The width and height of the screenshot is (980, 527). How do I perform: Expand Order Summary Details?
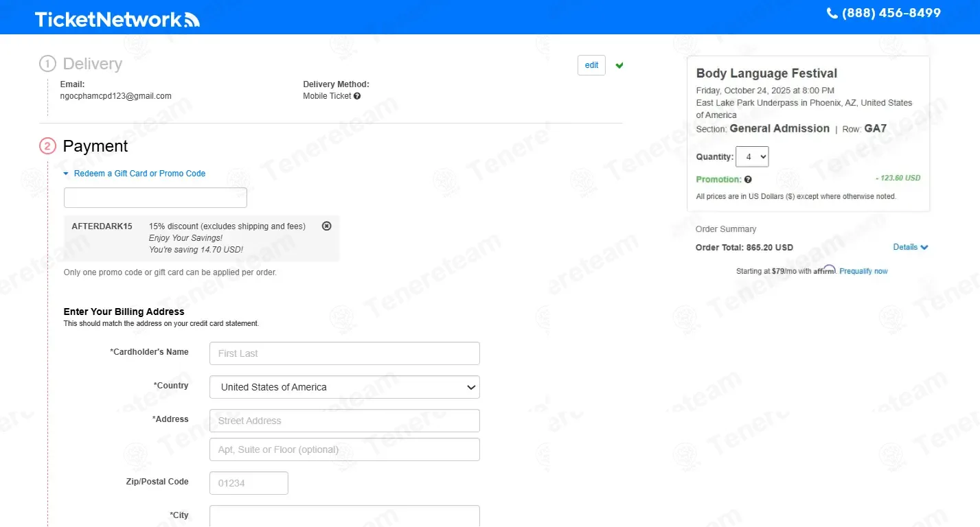click(911, 247)
